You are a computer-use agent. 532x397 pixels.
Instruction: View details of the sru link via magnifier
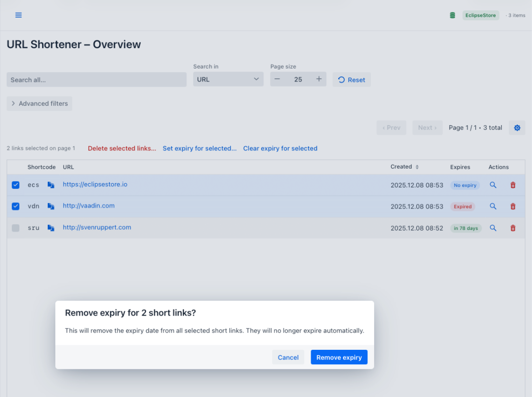tap(493, 227)
